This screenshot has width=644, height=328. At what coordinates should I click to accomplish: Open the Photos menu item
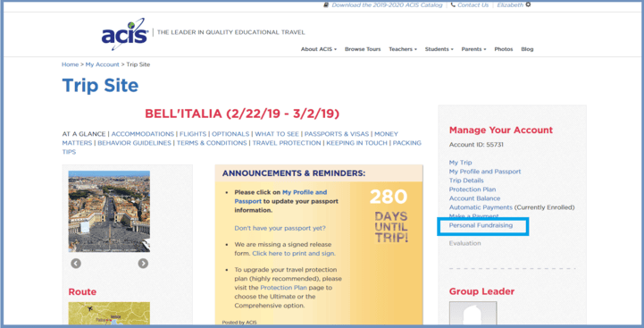pos(504,49)
